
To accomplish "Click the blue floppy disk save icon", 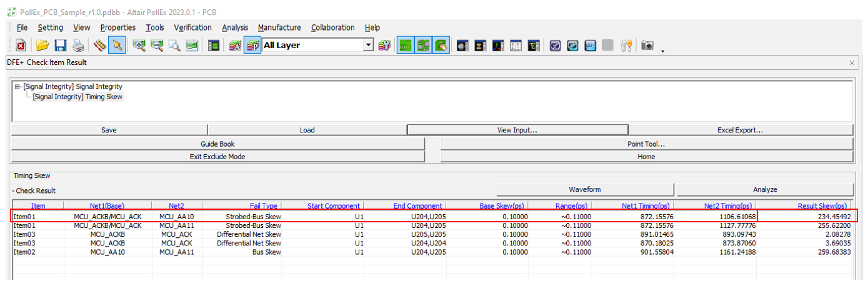I will pos(60,46).
